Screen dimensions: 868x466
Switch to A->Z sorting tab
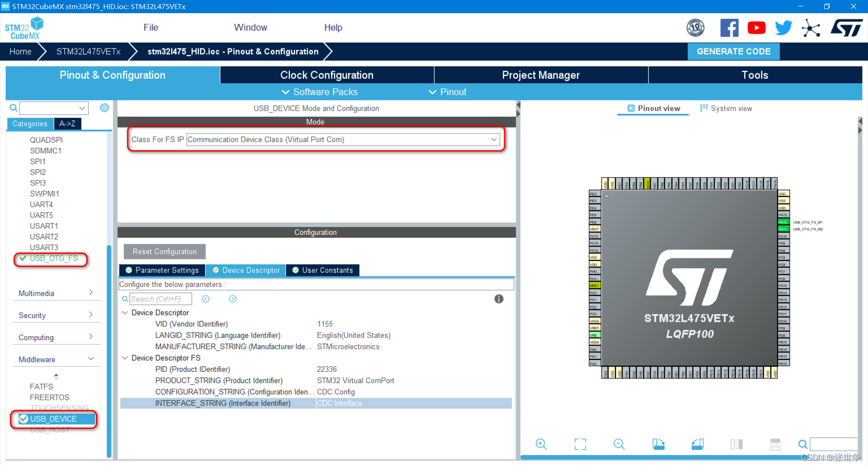[x=67, y=124]
